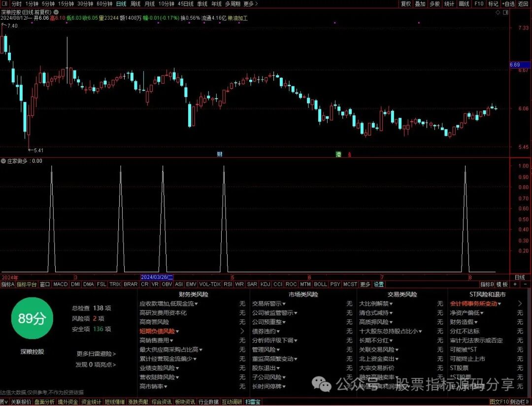Image resolution: width=532 pixels, height=406 pixels.
Task: Open arrow next to 短期负债风险
Action: click(242, 331)
